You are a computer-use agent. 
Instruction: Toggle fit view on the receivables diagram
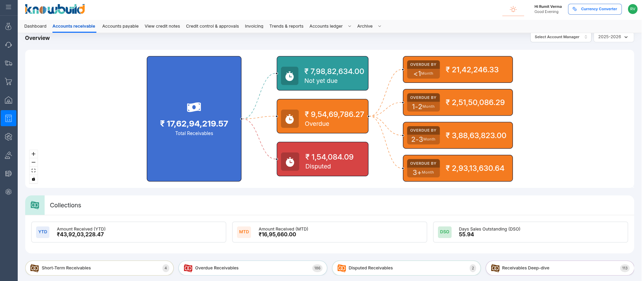[33, 171]
